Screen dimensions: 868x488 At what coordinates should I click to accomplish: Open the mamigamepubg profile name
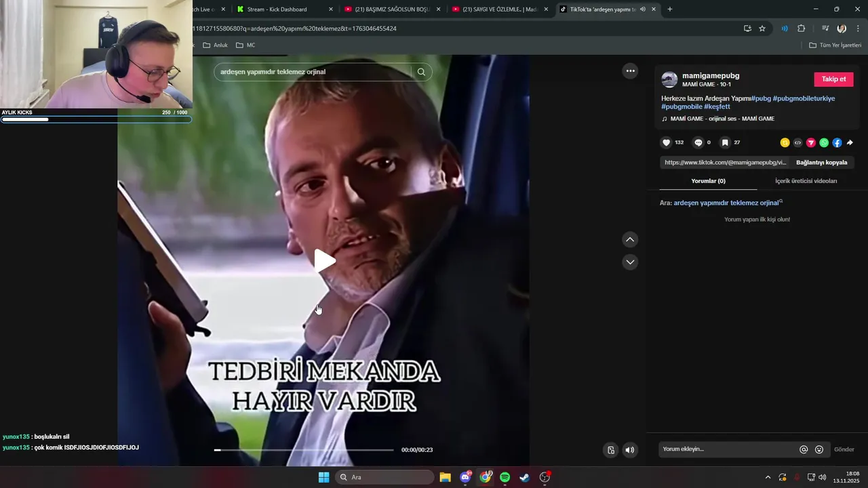[711, 75]
